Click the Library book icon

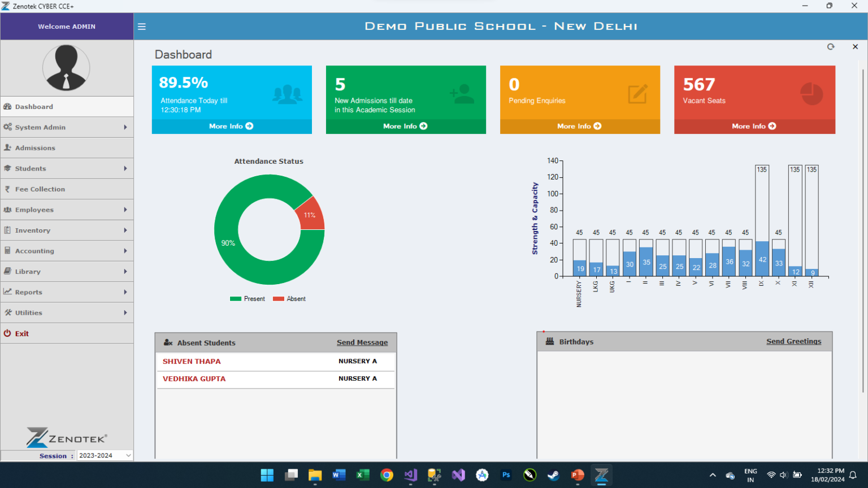(7, 271)
